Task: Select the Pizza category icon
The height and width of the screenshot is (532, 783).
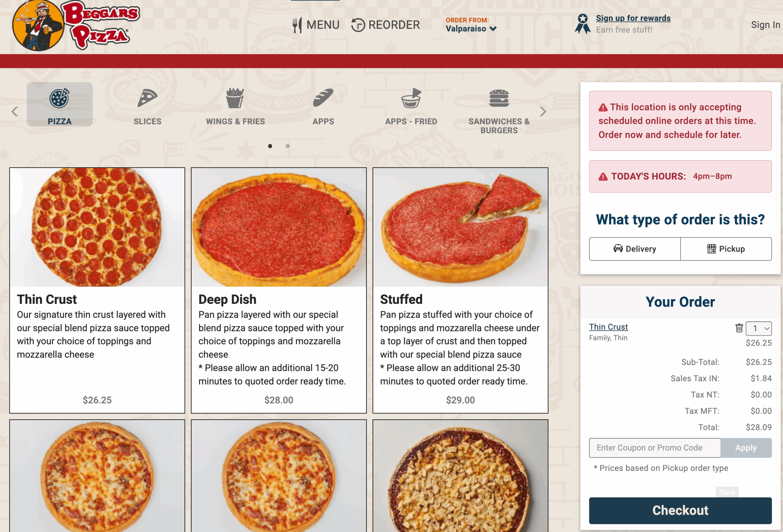Action: pyautogui.click(x=59, y=98)
